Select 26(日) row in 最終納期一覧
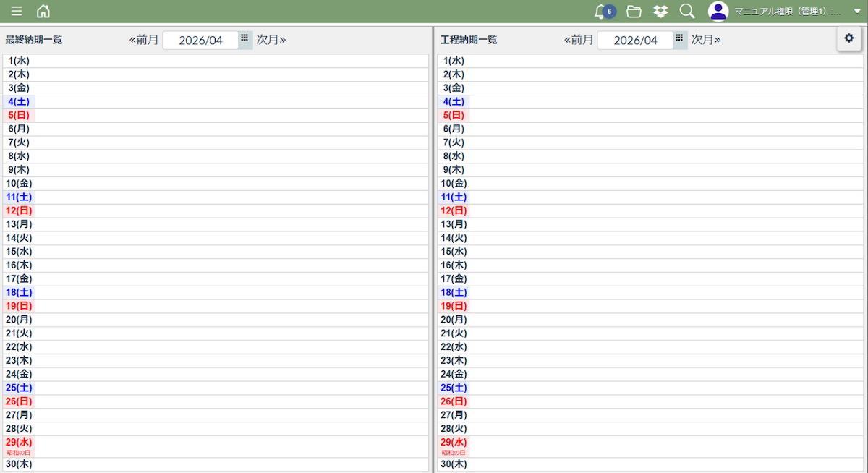This screenshot has height=473, width=868. pos(216,402)
